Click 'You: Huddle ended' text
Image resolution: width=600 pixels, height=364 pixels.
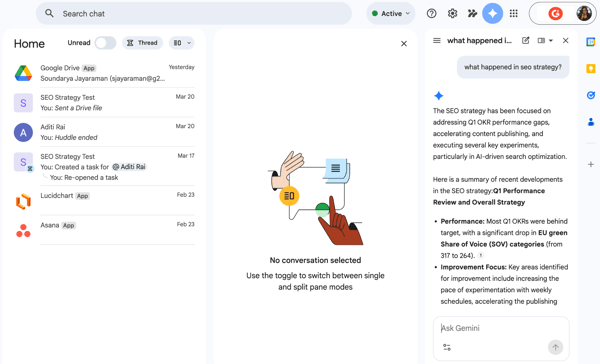pyautogui.click(x=69, y=137)
